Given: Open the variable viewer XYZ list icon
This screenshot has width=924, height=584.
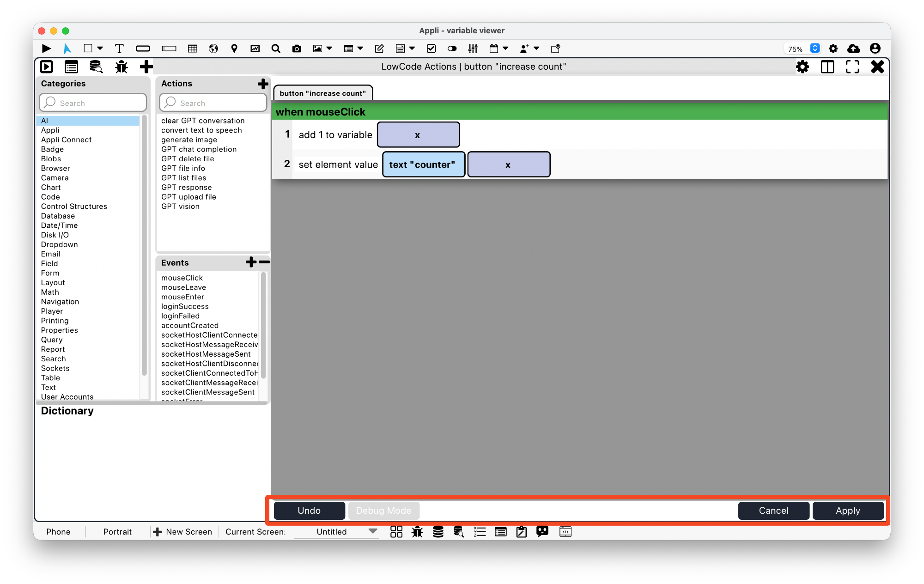Looking at the screenshot, I should (480, 532).
